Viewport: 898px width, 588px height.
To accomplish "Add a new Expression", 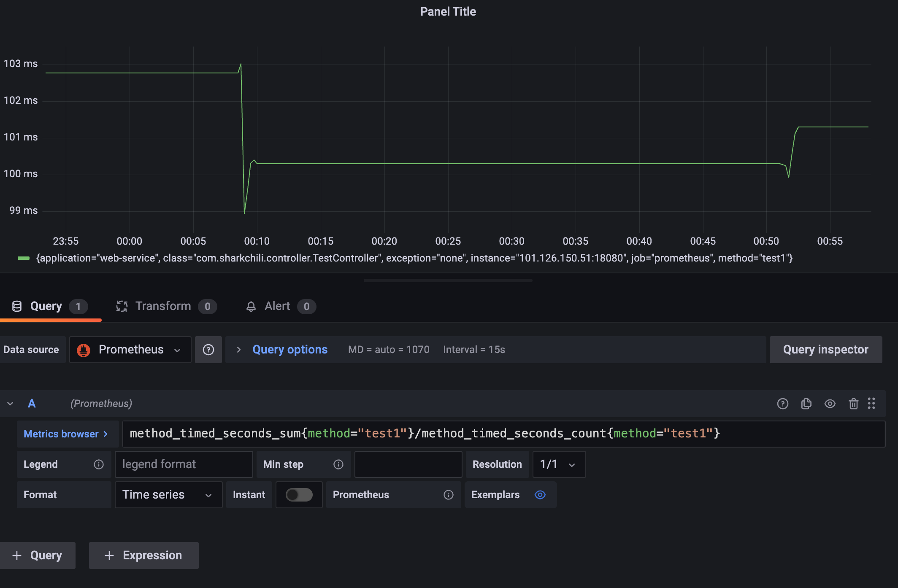I will coord(143,556).
